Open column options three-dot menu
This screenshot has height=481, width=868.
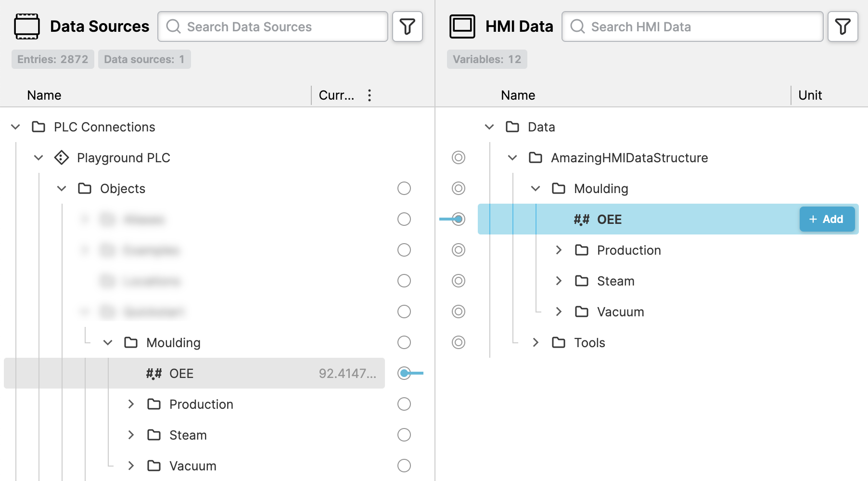pyautogui.click(x=370, y=95)
